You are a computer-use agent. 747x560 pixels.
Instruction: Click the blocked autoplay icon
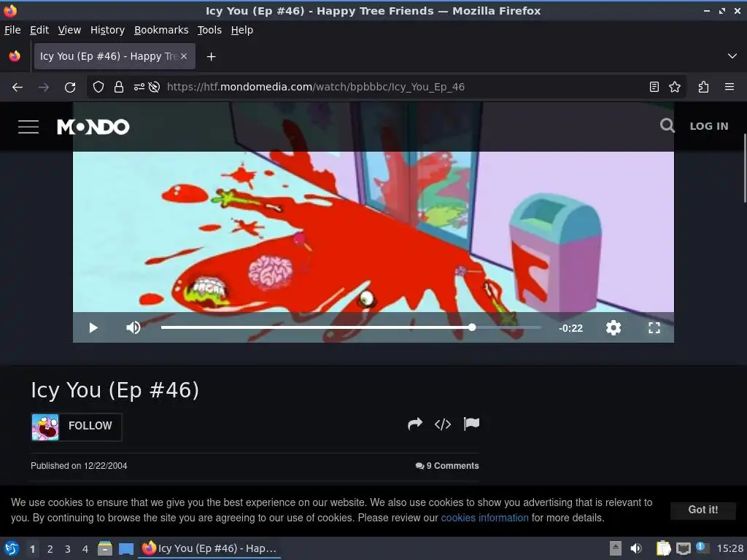pos(154,87)
